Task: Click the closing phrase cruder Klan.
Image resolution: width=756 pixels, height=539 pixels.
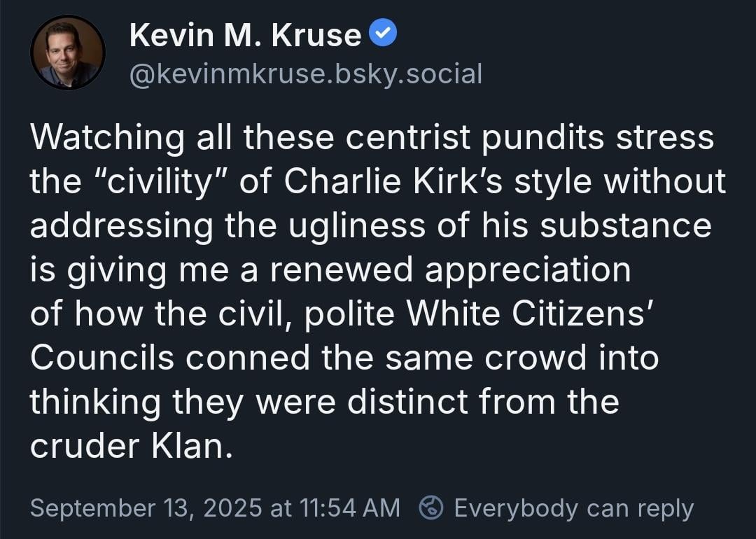Action: coord(132,447)
